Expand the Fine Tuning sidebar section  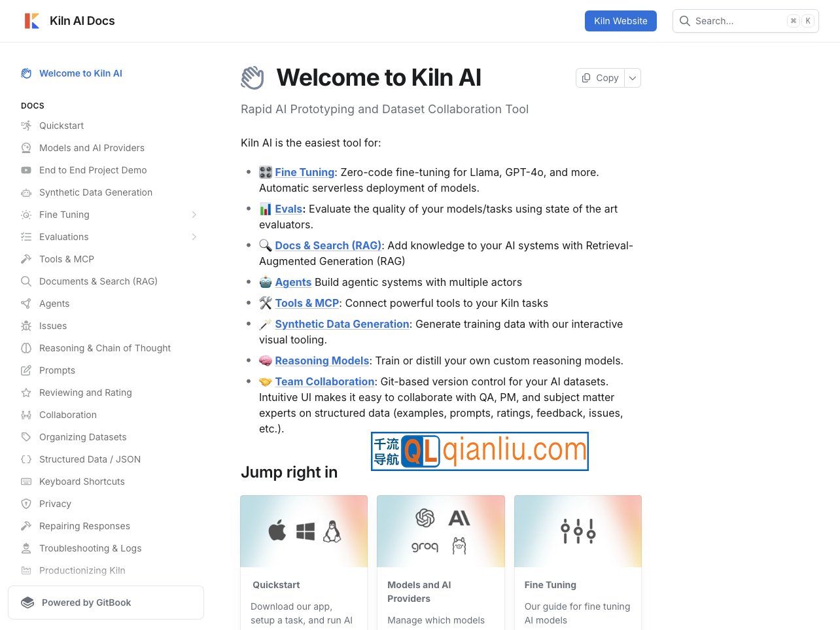(194, 215)
